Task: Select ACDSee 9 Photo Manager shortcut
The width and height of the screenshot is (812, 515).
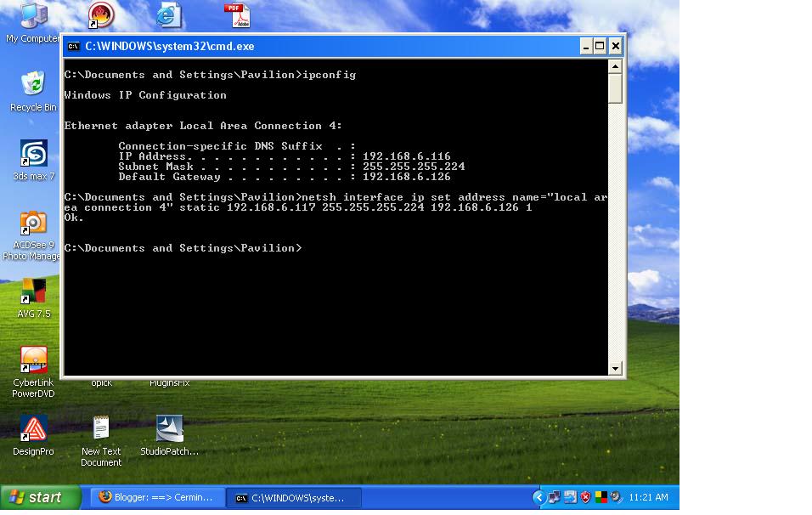Action: pyautogui.click(x=32, y=235)
